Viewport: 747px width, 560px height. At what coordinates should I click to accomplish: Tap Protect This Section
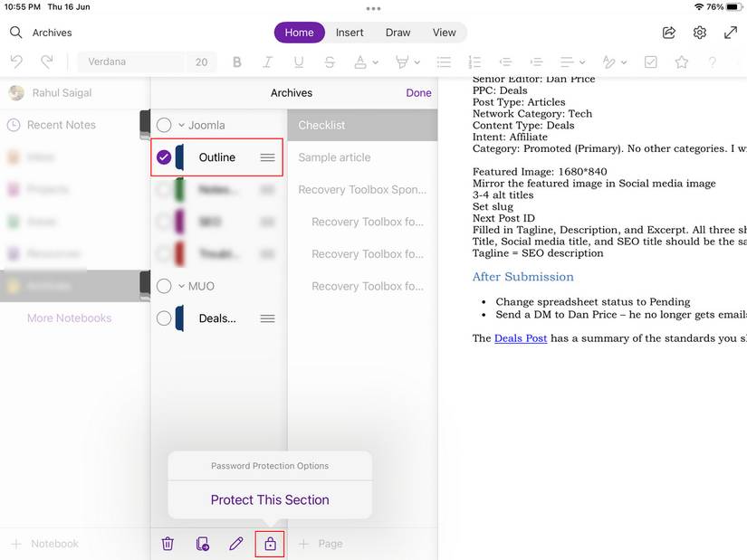click(x=269, y=498)
